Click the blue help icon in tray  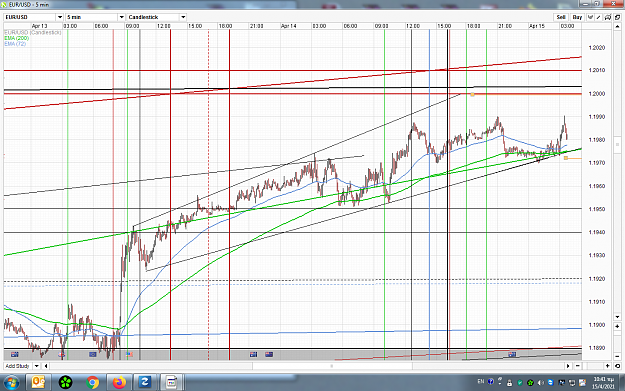tap(491, 382)
